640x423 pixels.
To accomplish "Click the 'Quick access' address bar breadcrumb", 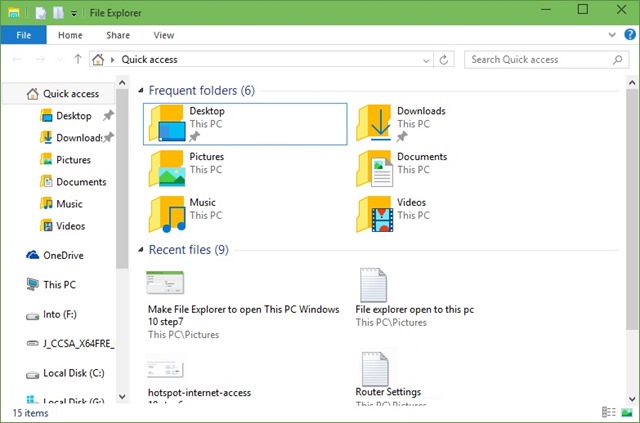I will [x=149, y=60].
